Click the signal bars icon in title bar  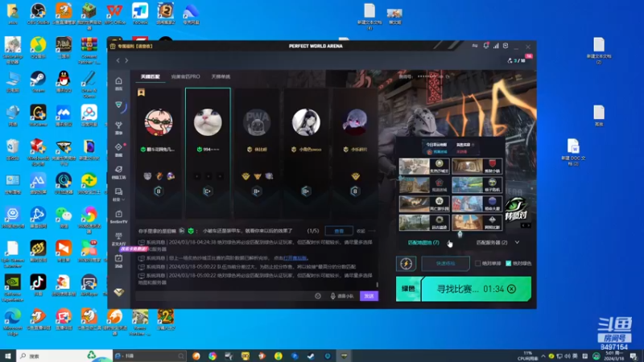(496, 46)
